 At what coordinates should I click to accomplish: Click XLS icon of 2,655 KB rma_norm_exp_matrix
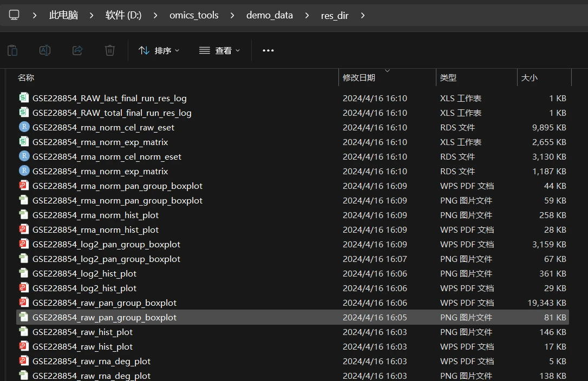(24, 141)
